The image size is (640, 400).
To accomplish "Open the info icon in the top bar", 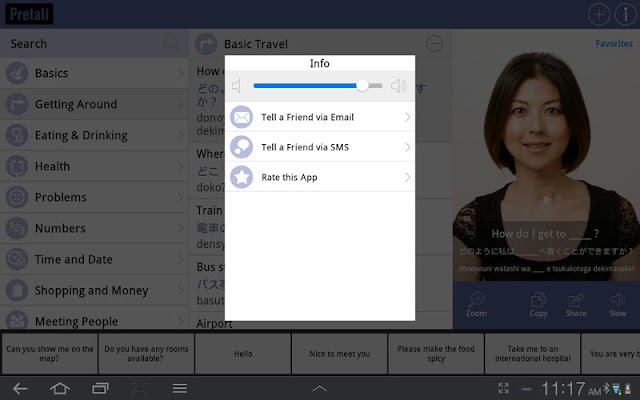I will pyautogui.click(x=625, y=14).
